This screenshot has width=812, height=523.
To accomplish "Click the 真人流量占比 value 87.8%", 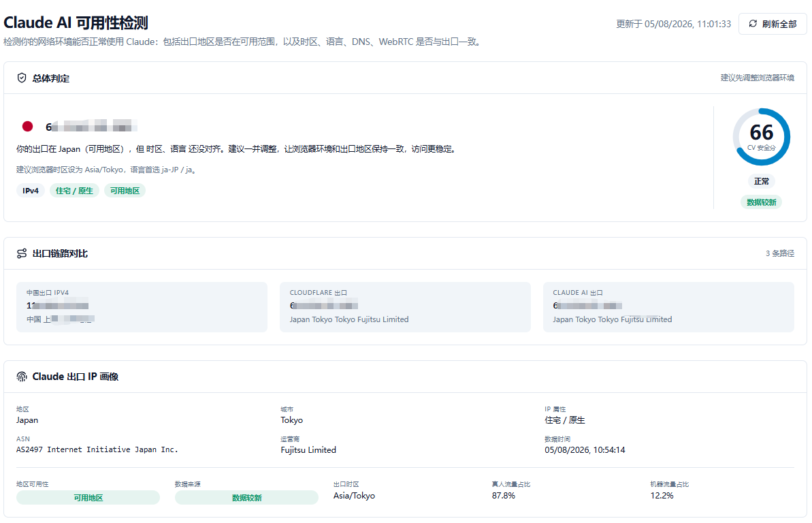I will (504, 496).
